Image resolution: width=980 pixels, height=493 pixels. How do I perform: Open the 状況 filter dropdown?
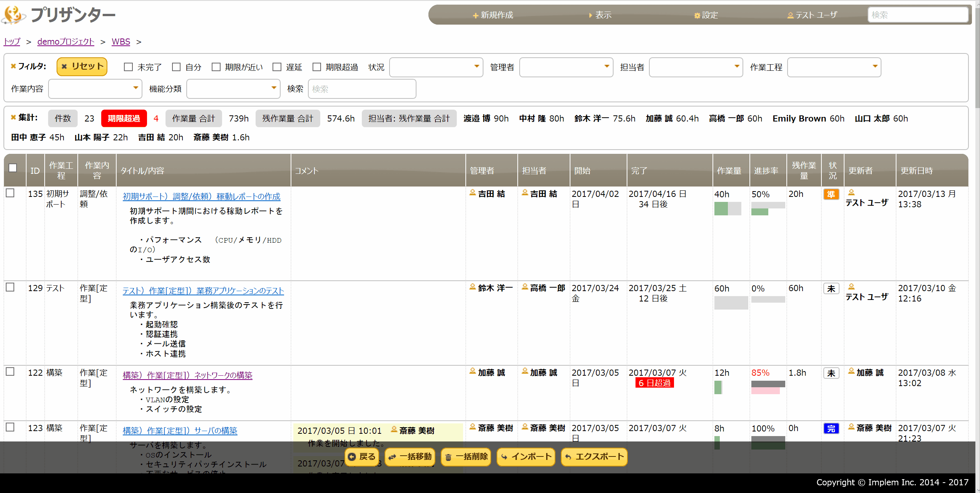pos(436,67)
